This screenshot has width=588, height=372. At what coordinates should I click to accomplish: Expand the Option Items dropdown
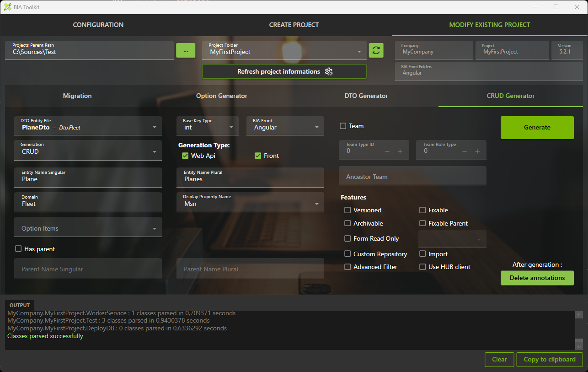88,228
